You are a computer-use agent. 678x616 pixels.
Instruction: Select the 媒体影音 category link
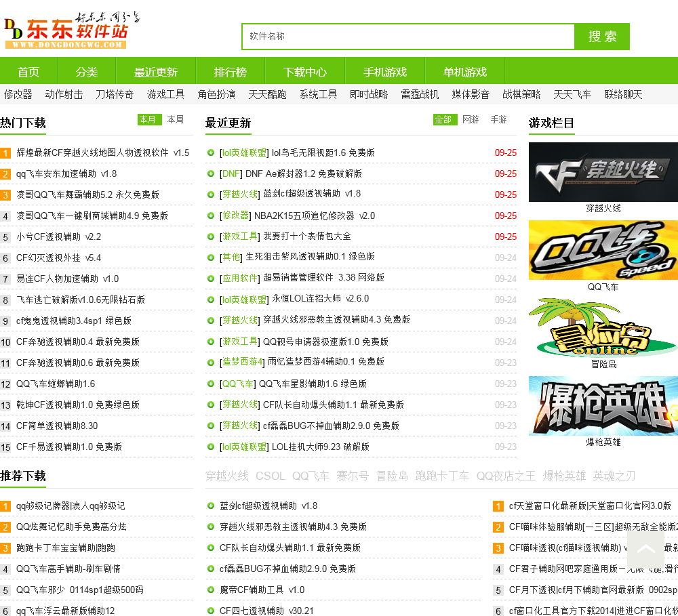[x=471, y=94]
